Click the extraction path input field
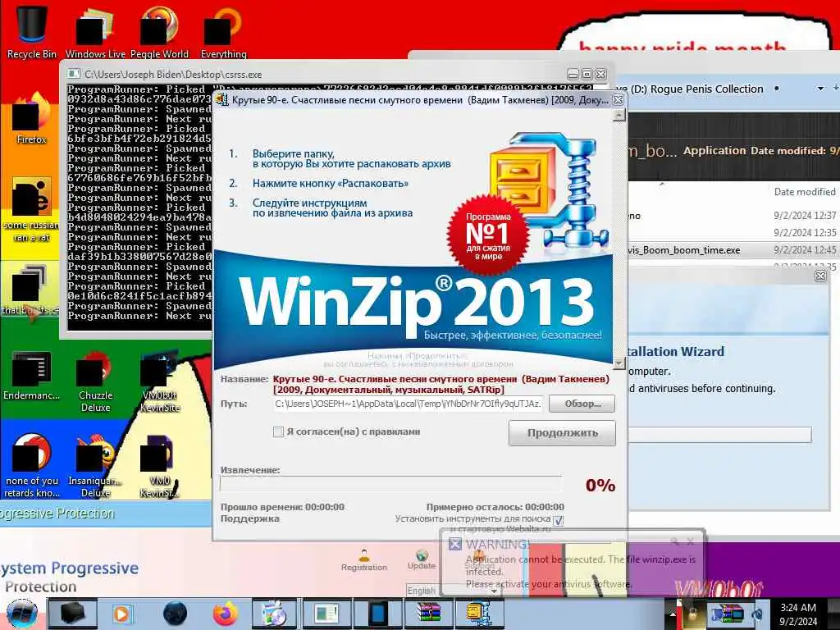This screenshot has height=630, width=840. 408,404
